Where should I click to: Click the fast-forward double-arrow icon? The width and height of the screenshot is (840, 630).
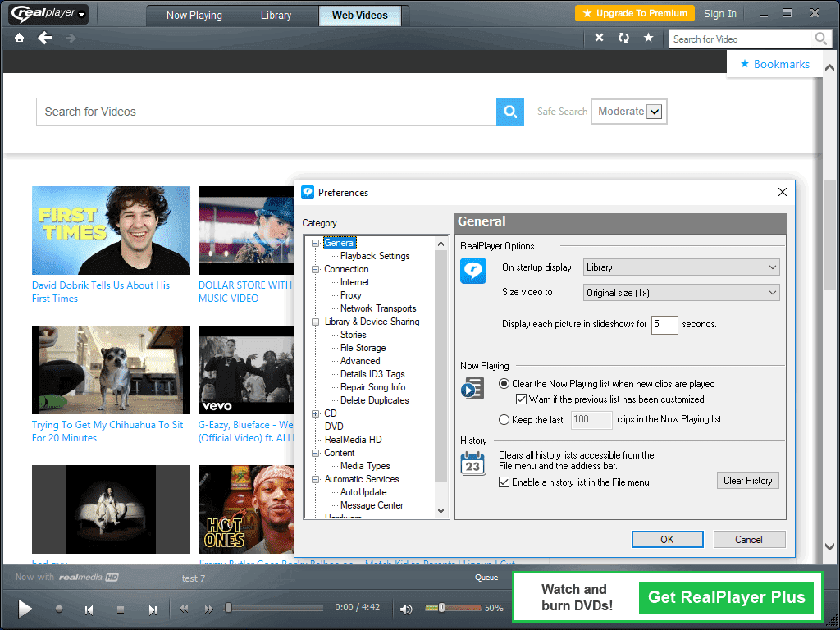point(209,609)
